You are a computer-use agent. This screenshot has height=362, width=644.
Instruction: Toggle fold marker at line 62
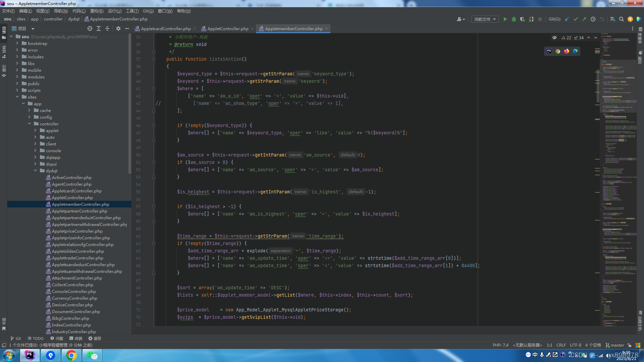(x=154, y=244)
